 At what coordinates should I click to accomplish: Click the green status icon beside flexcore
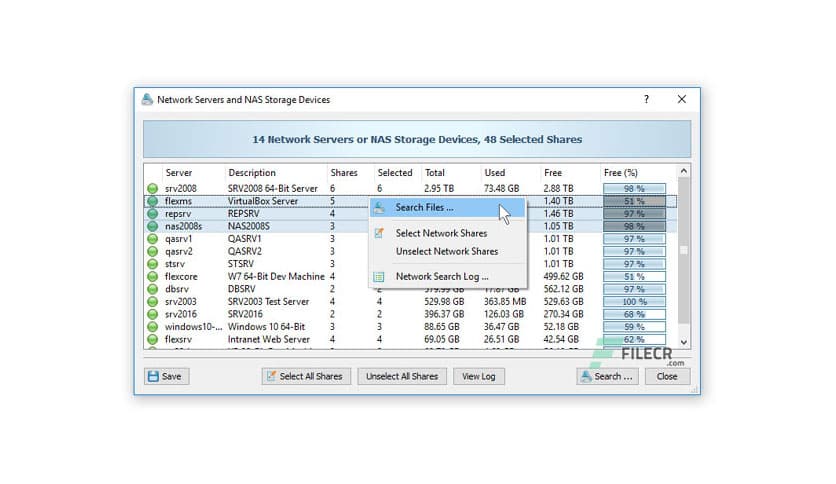pos(152,276)
